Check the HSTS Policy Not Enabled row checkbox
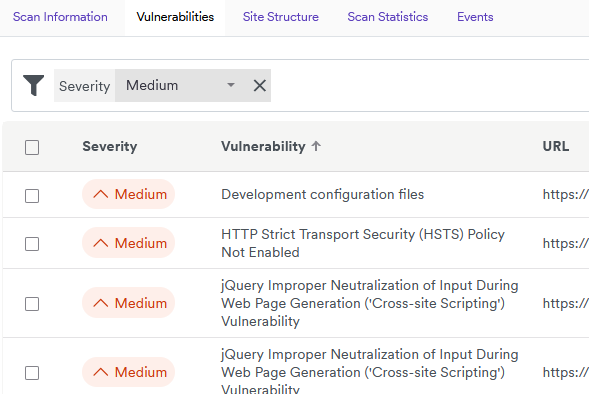This screenshot has width=589, height=394. 32,244
